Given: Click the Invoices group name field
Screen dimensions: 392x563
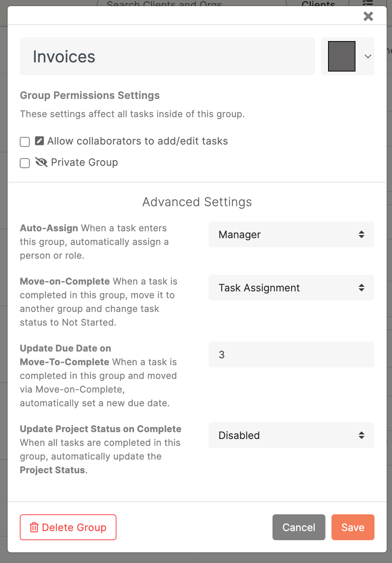Looking at the screenshot, I should [x=167, y=56].
